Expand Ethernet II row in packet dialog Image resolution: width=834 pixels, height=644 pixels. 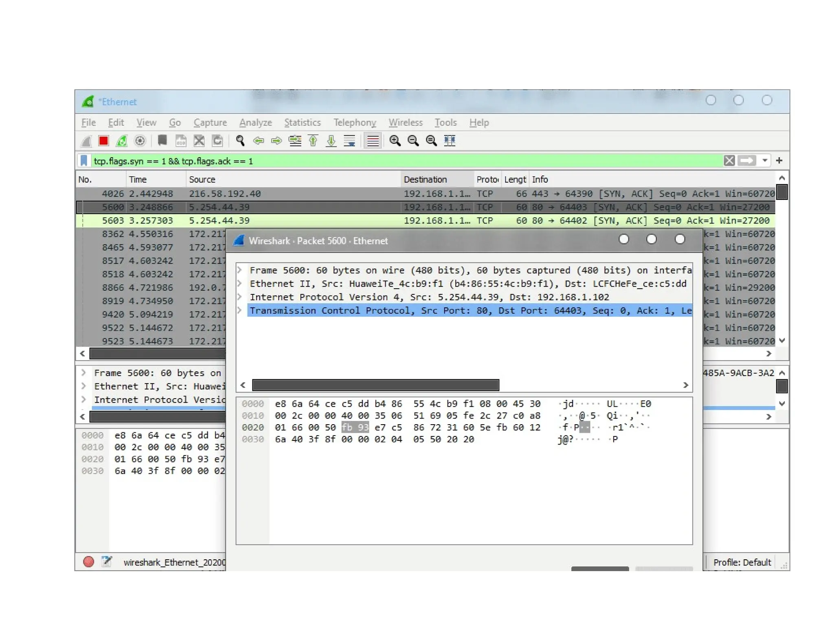(x=240, y=284)
